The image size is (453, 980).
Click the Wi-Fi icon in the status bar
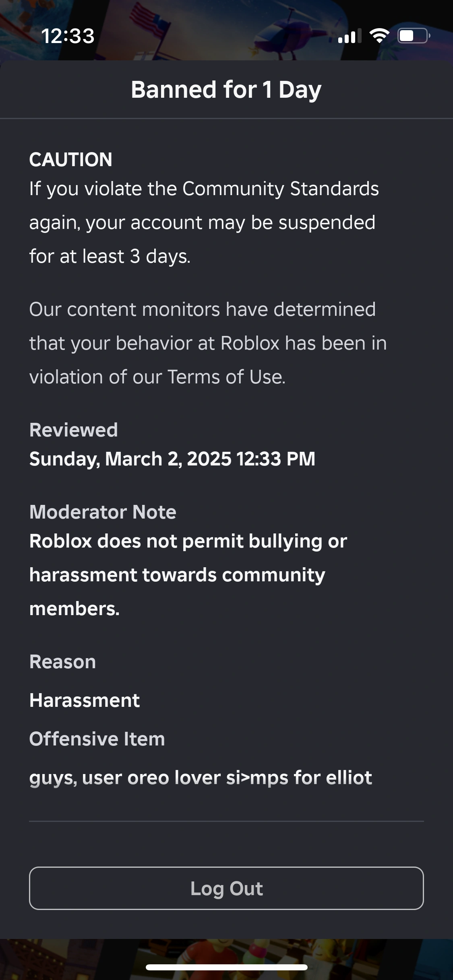click(379, 37)
